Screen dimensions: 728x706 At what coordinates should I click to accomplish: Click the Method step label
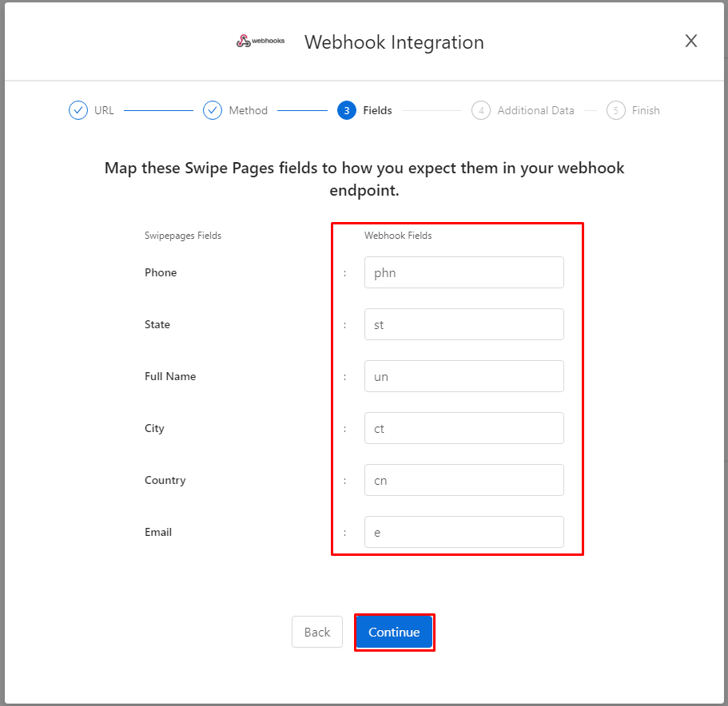pyautogui.click(x=249, y=110)
